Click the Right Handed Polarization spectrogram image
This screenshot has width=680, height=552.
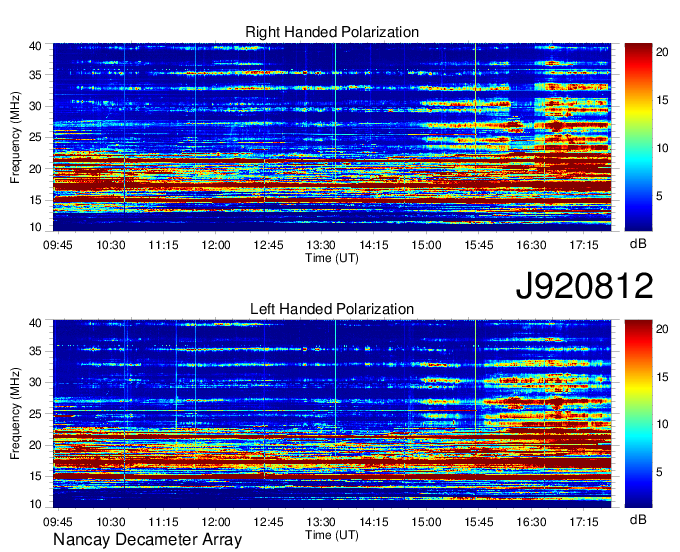[332, 137]
